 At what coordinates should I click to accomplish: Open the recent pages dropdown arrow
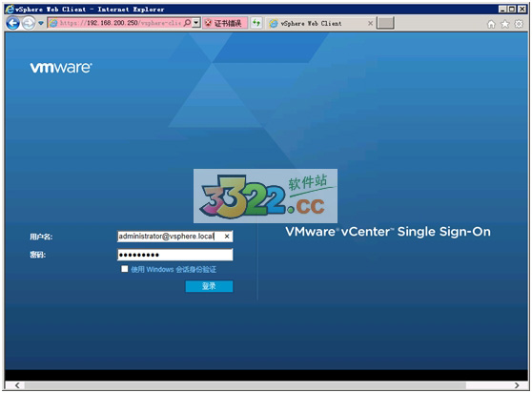pyautogui.click(x=41, y=24)
